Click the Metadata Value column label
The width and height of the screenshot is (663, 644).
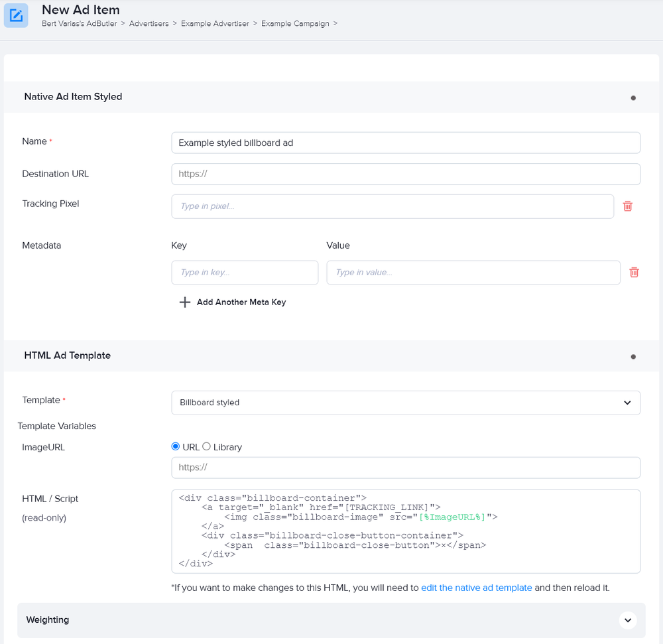(338, 245)
